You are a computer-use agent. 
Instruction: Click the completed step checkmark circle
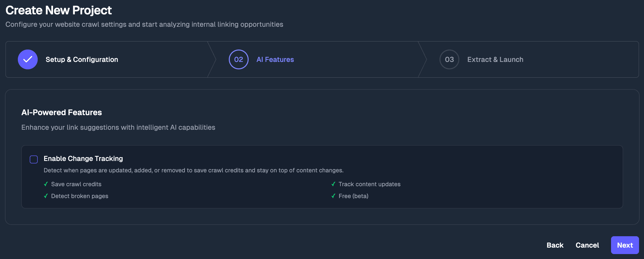click(x=28, y=59)
